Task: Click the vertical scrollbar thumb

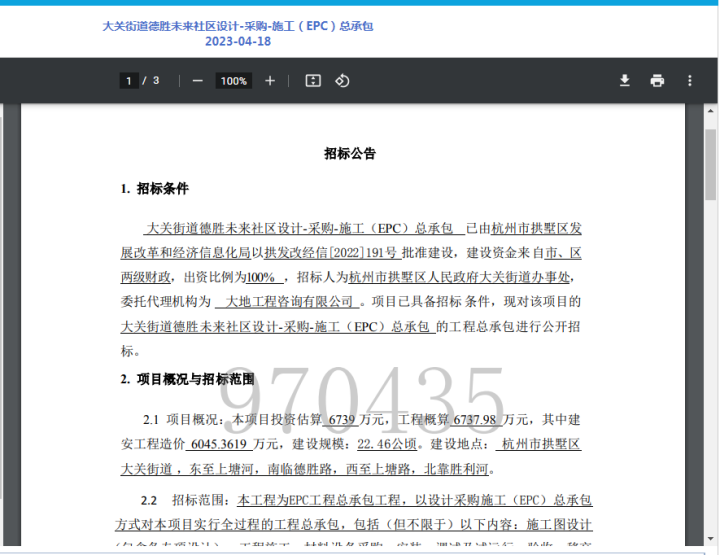Action: pyautogui.click(x=710, y=165)
